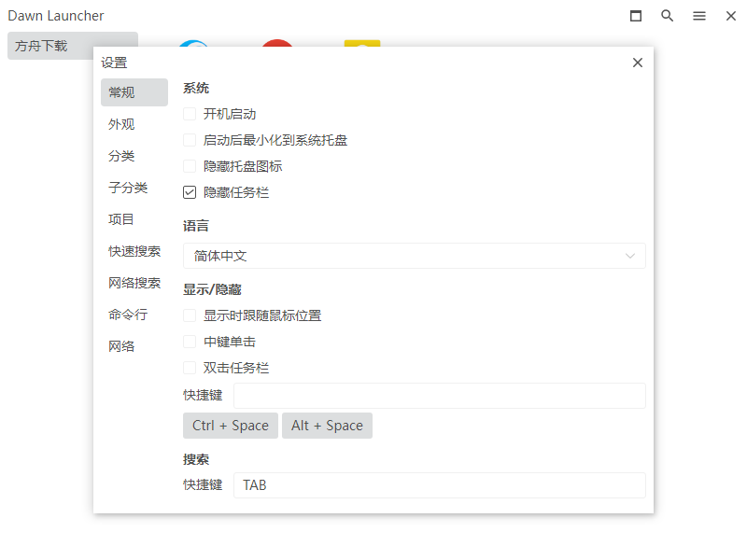Enable 显示时跟随鼠标位置
This screenshot has width=747, height=560.
[190, 315]
